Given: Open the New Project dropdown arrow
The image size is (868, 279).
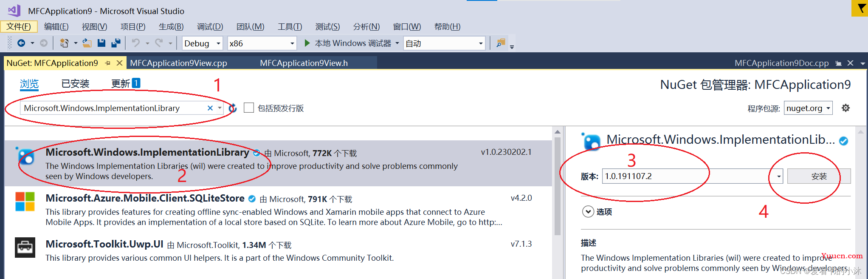Looking at the screenshot, I should pyautogui.click(x=76, y=43).
